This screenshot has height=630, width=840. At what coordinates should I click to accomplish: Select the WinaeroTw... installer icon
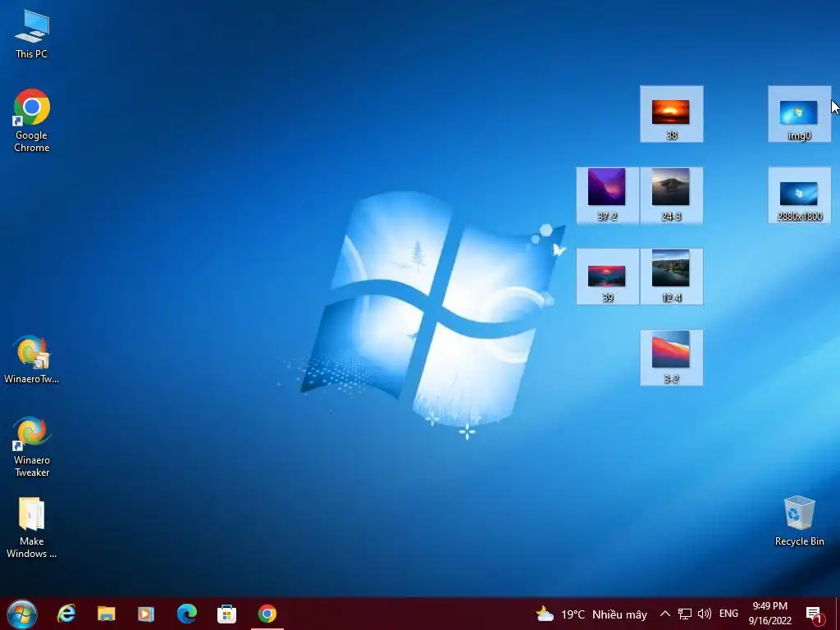[x=32, y=359]
